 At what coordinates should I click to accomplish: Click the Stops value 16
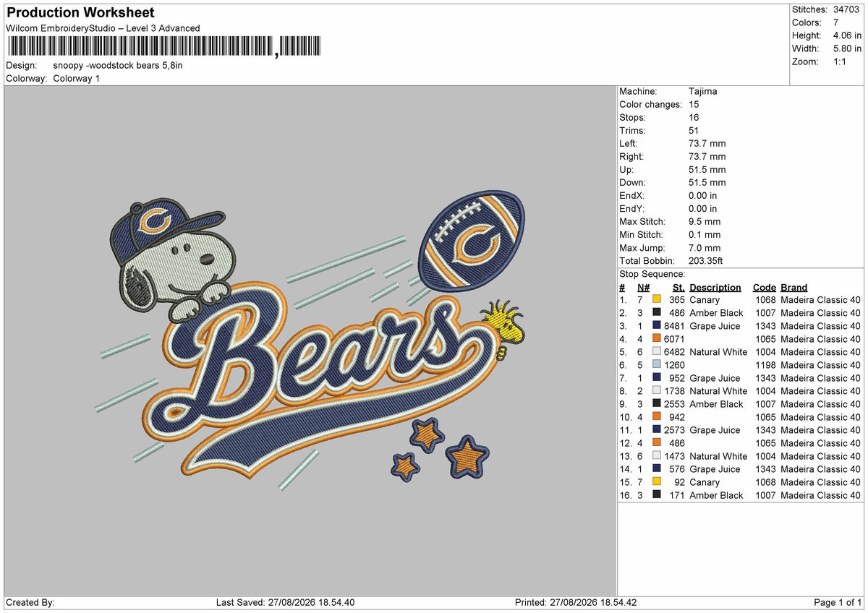pos(694,118)
